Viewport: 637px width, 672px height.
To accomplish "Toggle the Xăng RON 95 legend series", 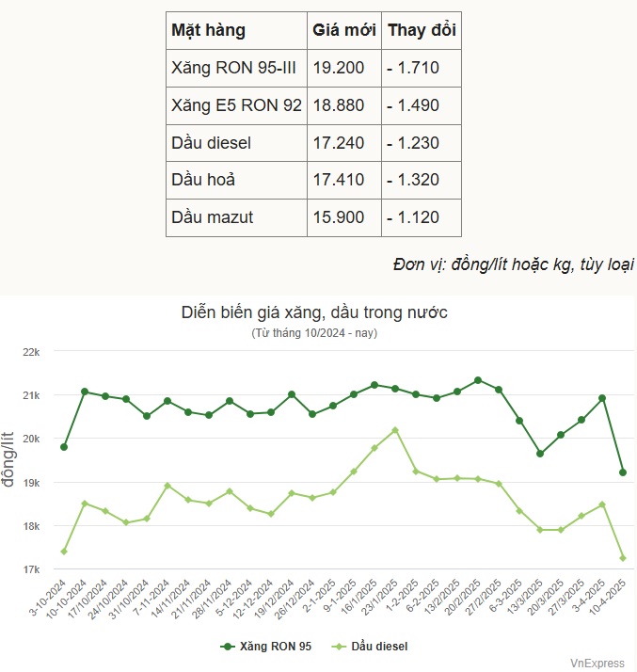I will pos(275,646).
